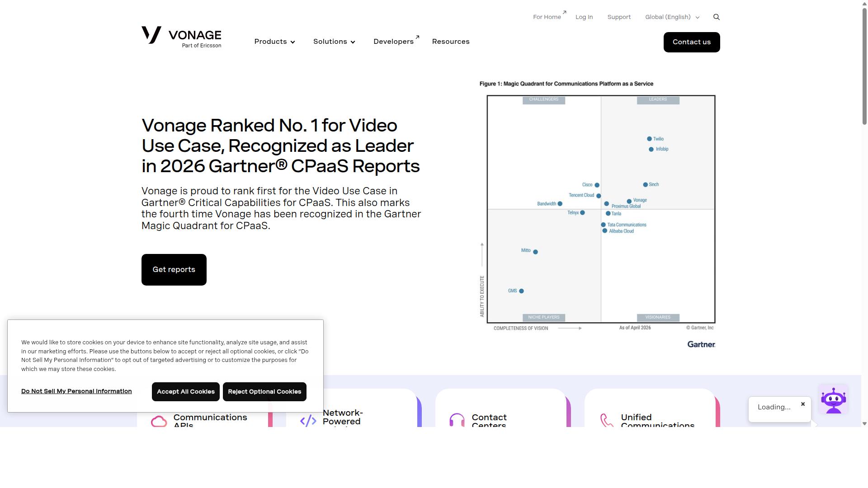Screen dimensions: 868x488
Task: Open Do Not Sell My Personal Information
Action: pos(76,391)
